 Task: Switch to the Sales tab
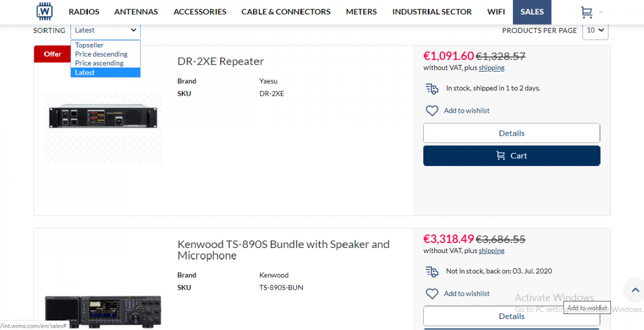532,12
